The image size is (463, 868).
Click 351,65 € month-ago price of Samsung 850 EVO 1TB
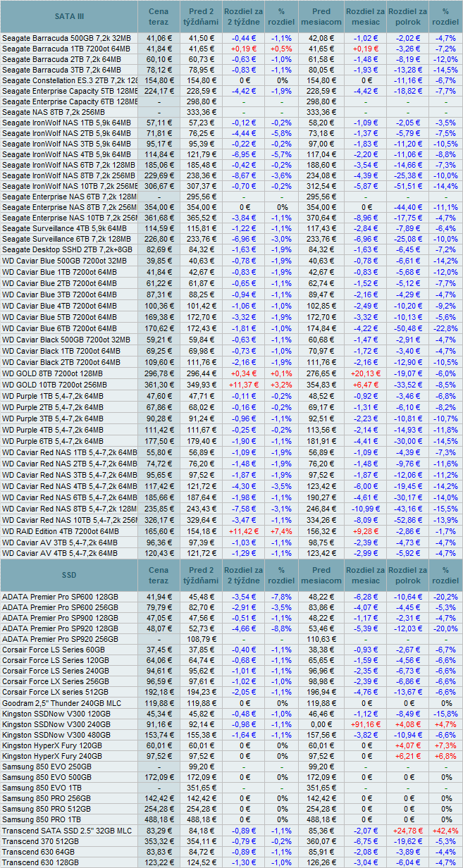coord(321,788)
